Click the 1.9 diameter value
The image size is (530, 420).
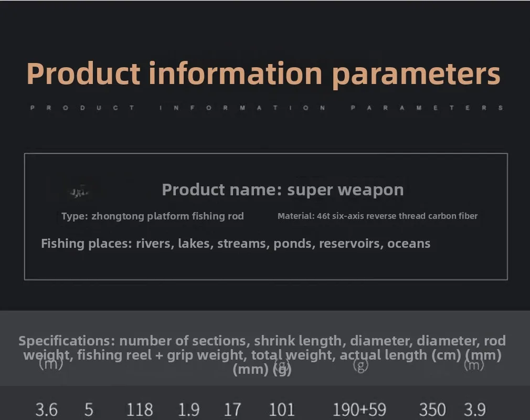[x=188, y=409]
